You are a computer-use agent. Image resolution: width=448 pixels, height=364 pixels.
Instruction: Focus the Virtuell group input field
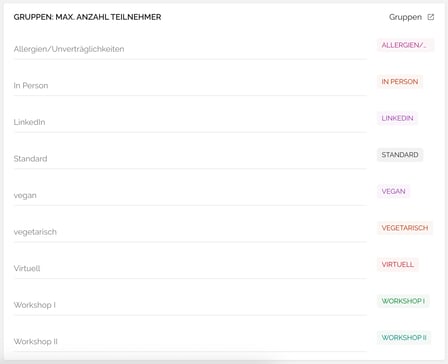(x=190, y=268)
